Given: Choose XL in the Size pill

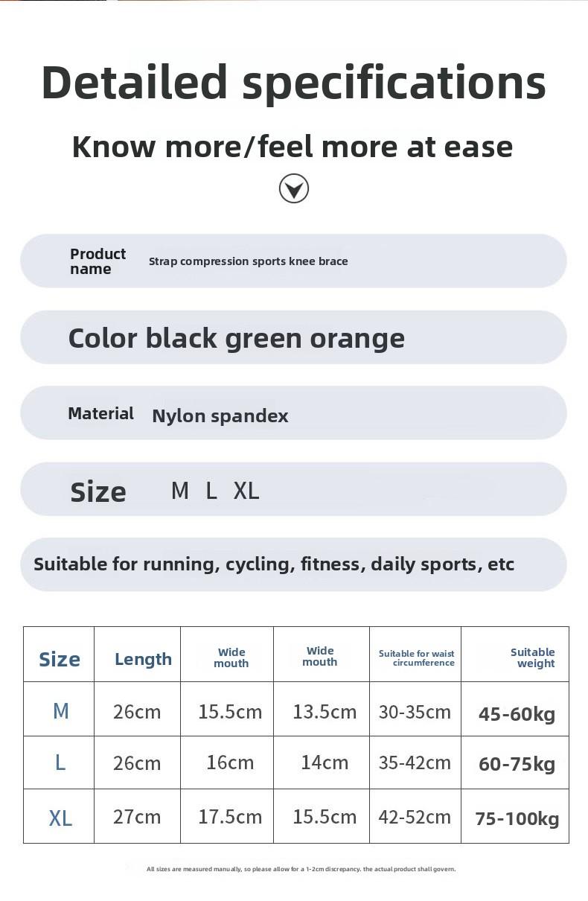Looking at the screenshot, I should (246, 491).
